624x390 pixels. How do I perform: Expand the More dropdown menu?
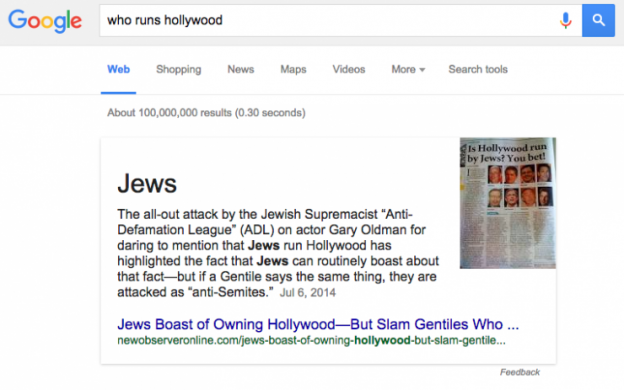click(x=408, y=69)
